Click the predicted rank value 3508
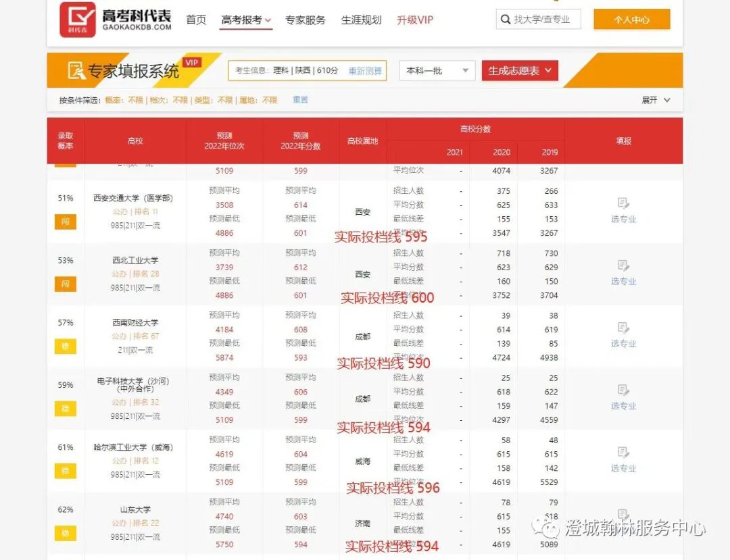The image size is (730, 560). pyautogui.click(x=224, y=205)
